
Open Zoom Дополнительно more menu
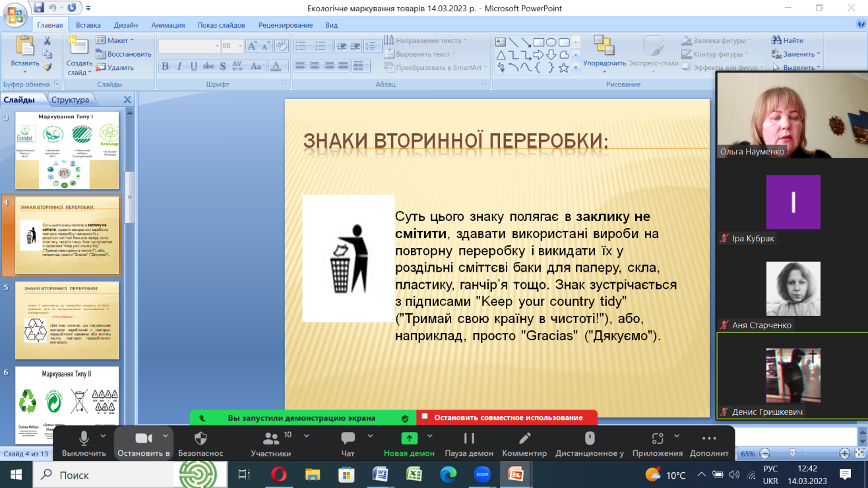709,443
